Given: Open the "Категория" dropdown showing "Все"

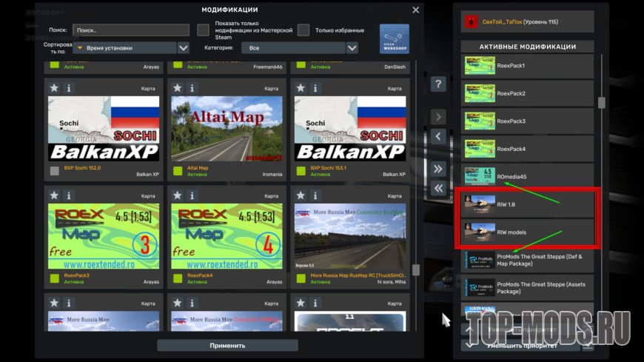Looking at the screenshot, I should point(352,48).
